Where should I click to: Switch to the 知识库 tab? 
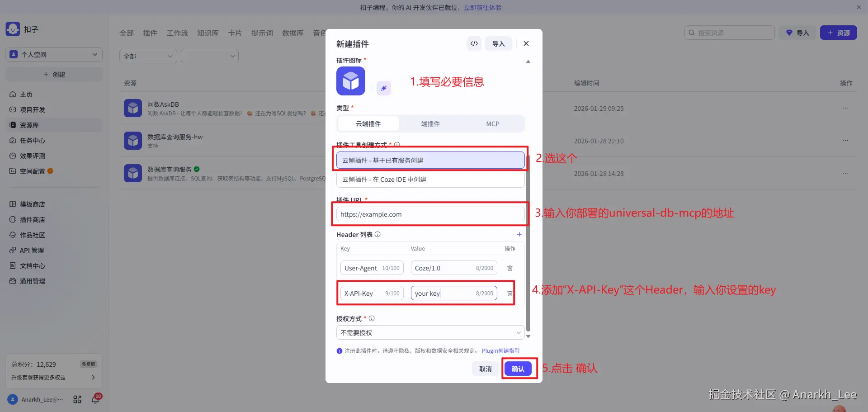(x=208, y=33)
